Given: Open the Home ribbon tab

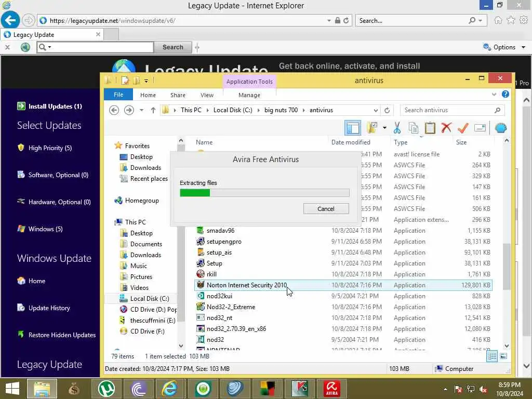Looking at the screenshot, I should 148,95.
